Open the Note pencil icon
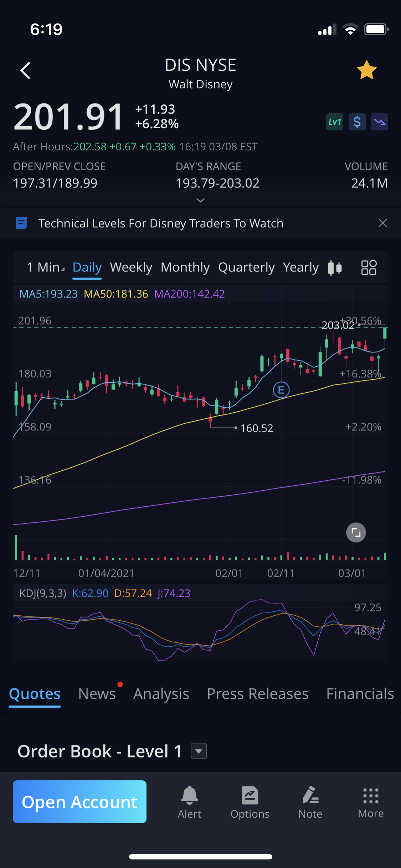401x868 pixels. tap(310, 802)
